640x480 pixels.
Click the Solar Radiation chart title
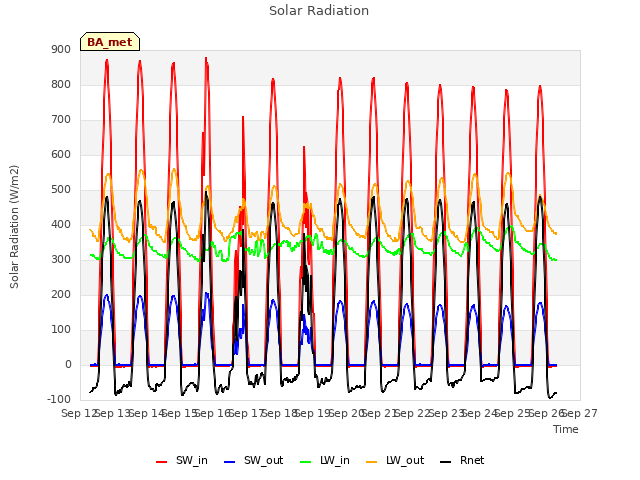(x=319, y=11)
